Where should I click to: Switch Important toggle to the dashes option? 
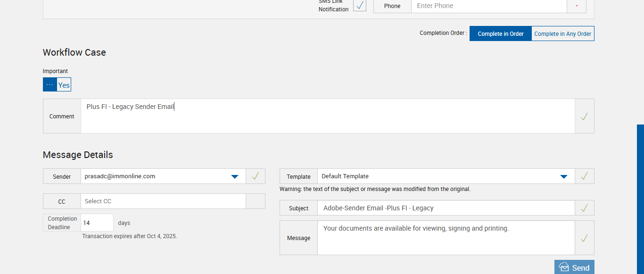[50, 85]
